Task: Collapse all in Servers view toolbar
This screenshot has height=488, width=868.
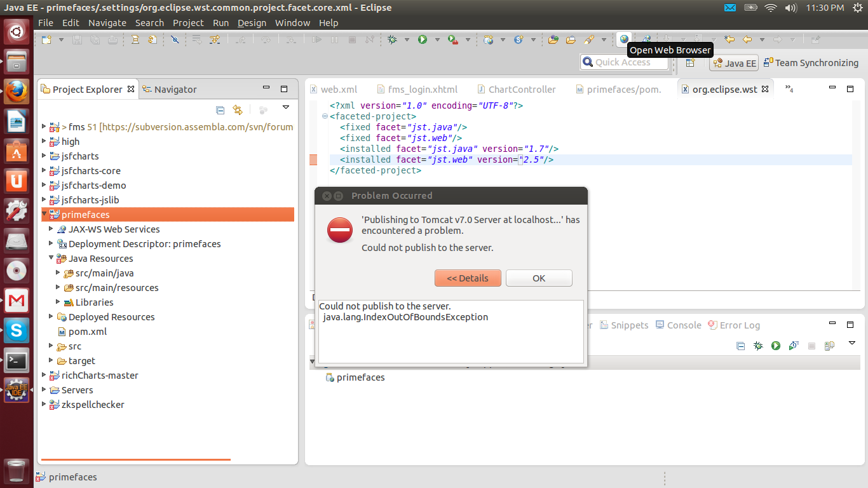Action: [740, 346]
